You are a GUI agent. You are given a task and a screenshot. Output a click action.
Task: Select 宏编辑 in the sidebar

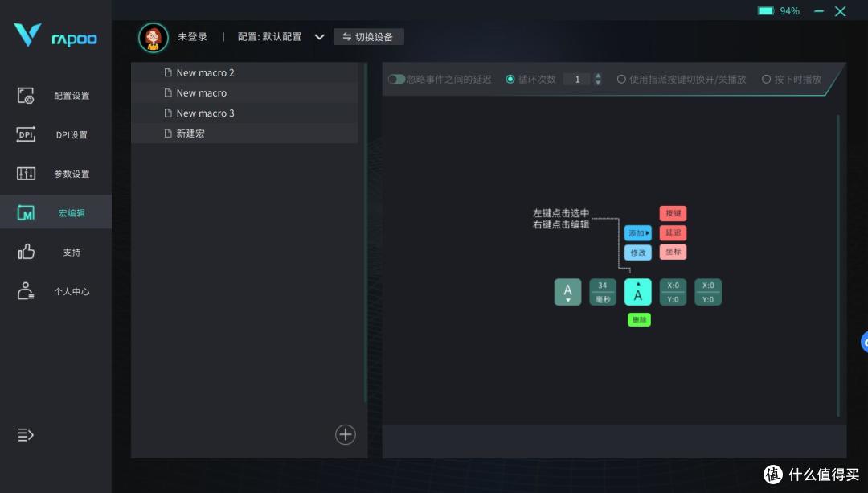click(x=55, y=212)
